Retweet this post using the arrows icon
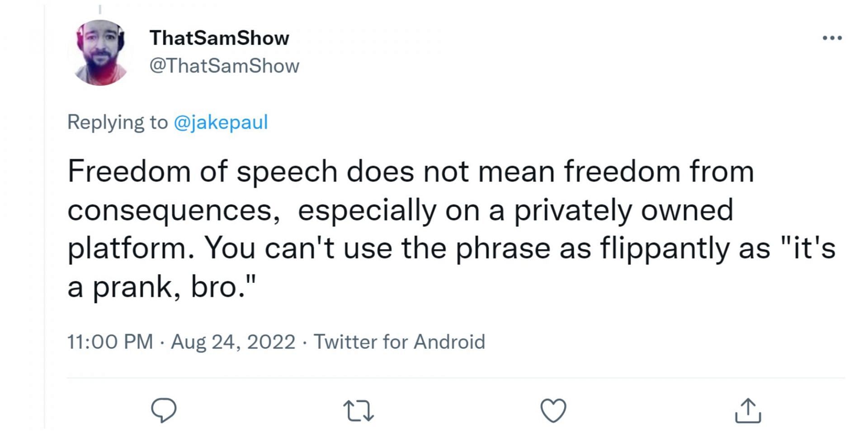Viewport: 868px width, 434px height. (x=358, y=410)
